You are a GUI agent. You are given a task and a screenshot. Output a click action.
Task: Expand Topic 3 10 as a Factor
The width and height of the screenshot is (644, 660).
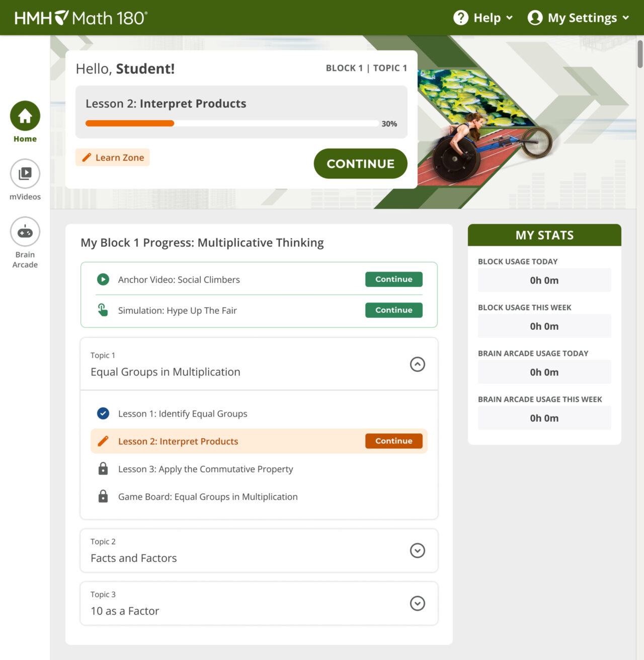click(417, 603)
